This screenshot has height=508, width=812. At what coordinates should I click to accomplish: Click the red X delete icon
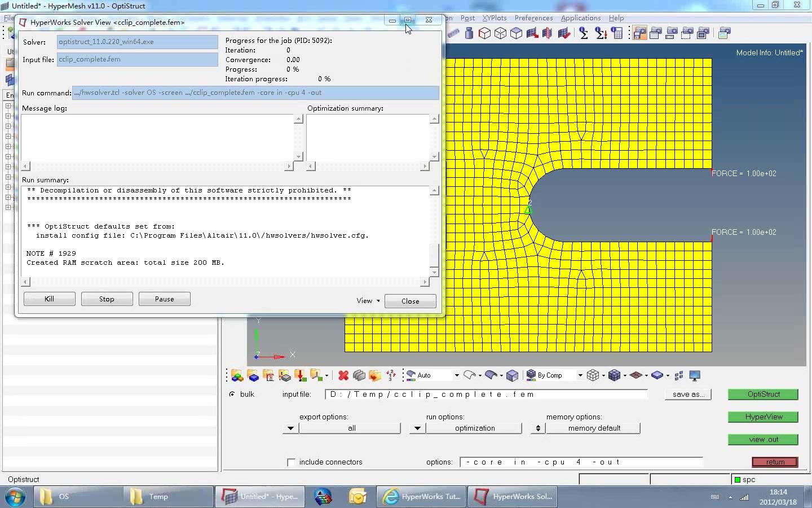point(343,375)
